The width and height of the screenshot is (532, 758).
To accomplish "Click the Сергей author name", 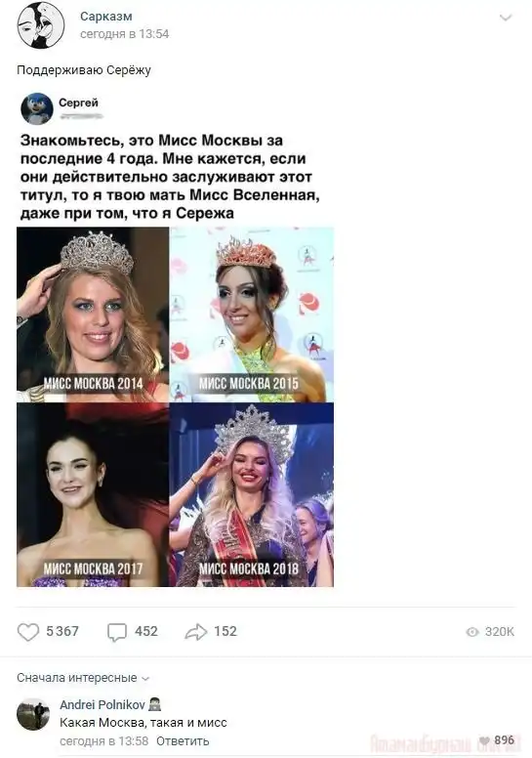I will 78,103.
